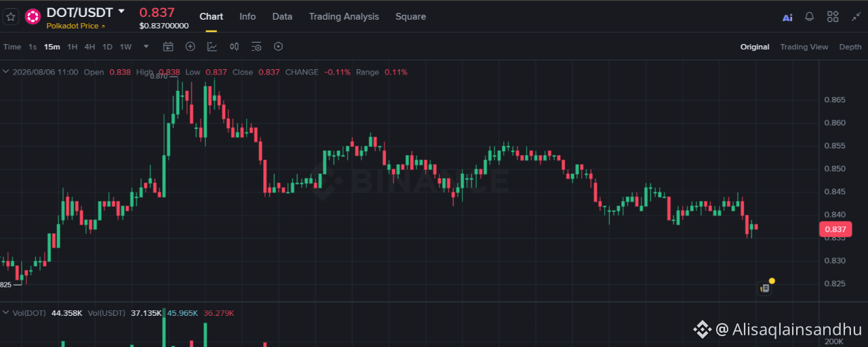This screenshot has height=347, width=868.
Task: Click the 825 low price marker
Action: coord(5,285)
